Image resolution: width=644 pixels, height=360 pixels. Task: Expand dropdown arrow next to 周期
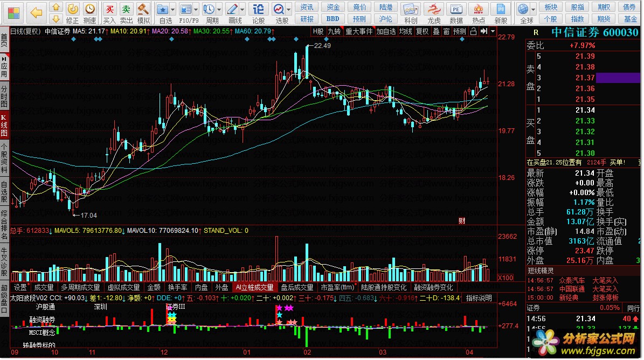[219, 9]
